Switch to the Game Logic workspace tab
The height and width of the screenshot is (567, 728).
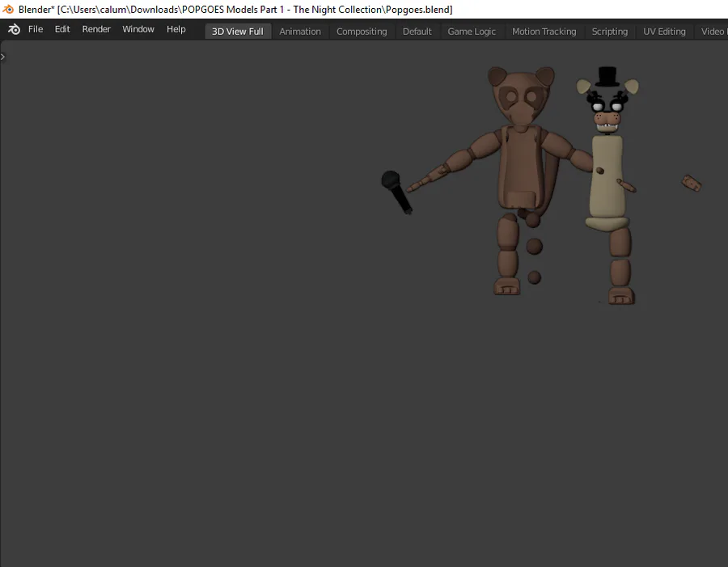472,32
